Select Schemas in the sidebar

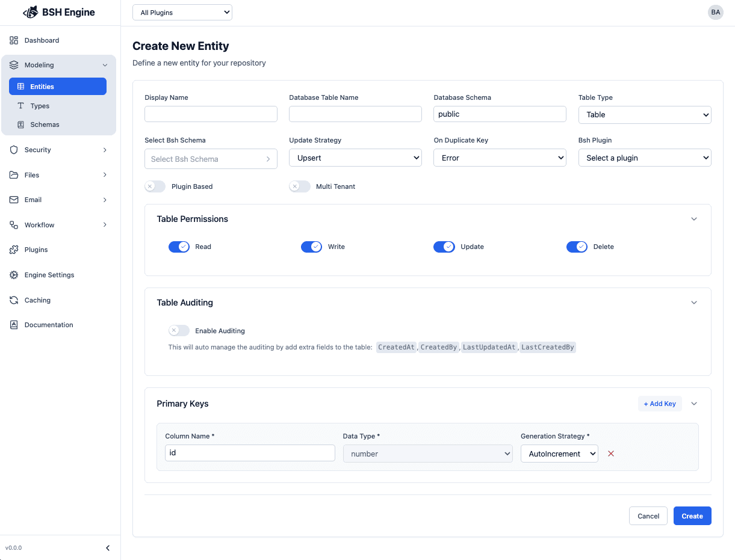pos(58,125)
